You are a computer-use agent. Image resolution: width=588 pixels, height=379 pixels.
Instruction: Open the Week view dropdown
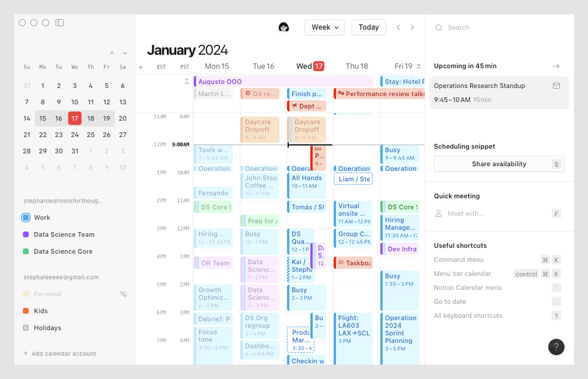coord(324,27)
